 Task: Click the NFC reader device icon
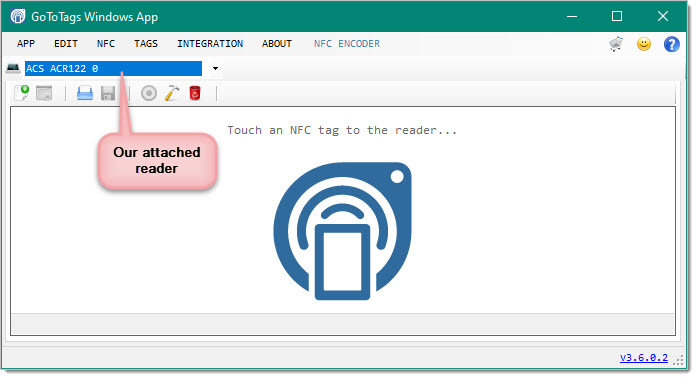[13, 68]
